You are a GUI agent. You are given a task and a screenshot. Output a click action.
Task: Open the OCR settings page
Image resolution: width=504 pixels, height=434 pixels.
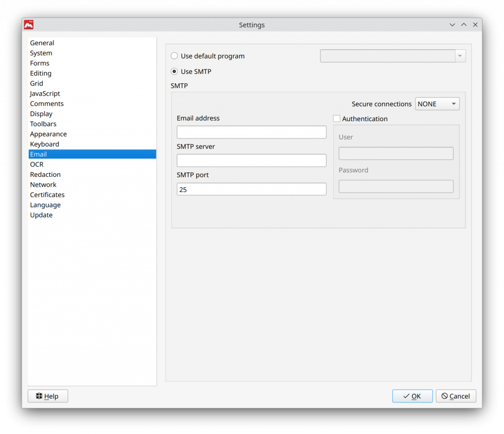pyautogui.click(x=36, y=164)
